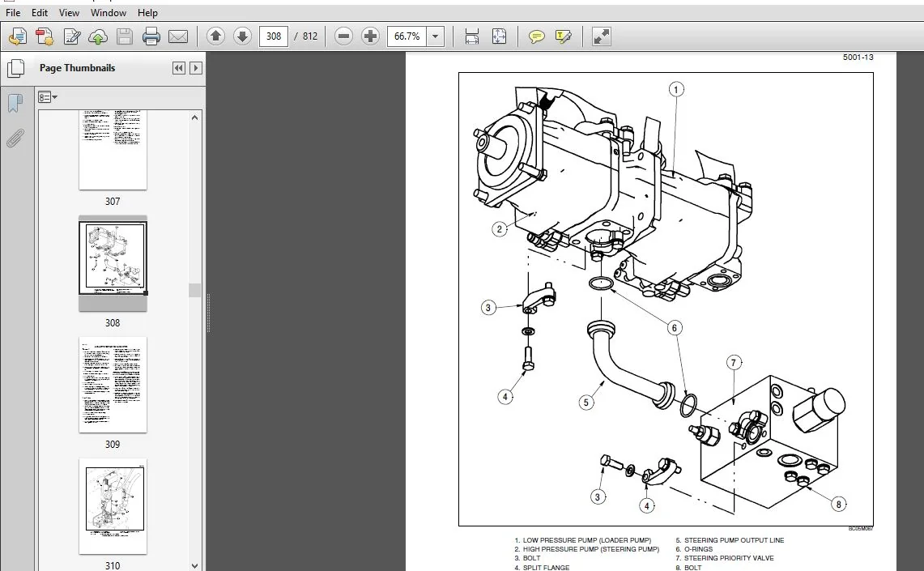The width and height of the screenshot is (924, 571).
Task: Click diagram callout number 7
Action: tap(734, 362)
